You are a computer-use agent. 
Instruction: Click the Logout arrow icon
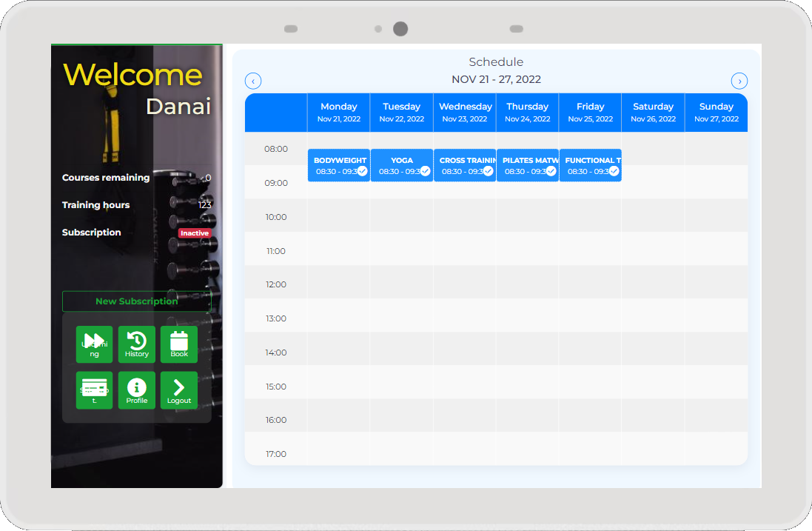tap(179, 390)
